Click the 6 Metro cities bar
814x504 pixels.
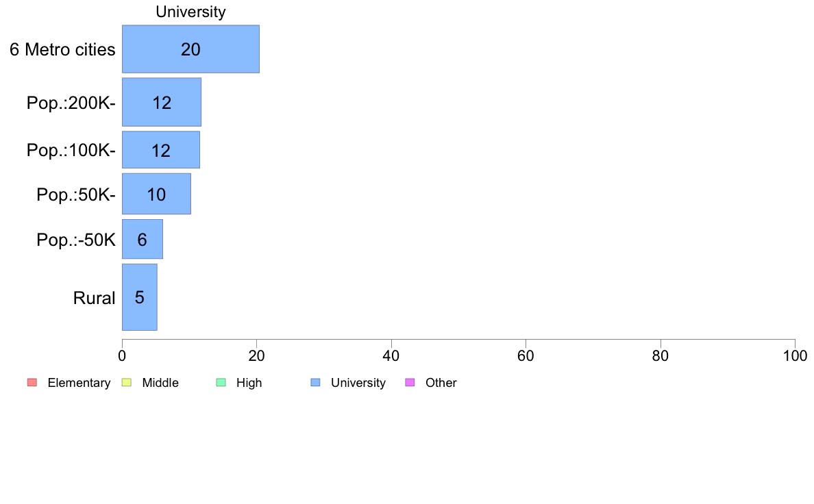190,49
